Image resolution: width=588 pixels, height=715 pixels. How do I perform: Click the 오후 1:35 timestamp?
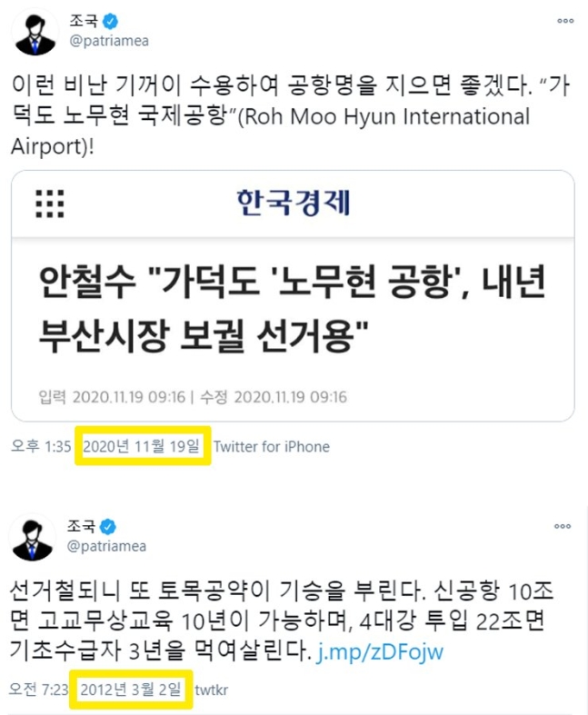tap(41, 446)
